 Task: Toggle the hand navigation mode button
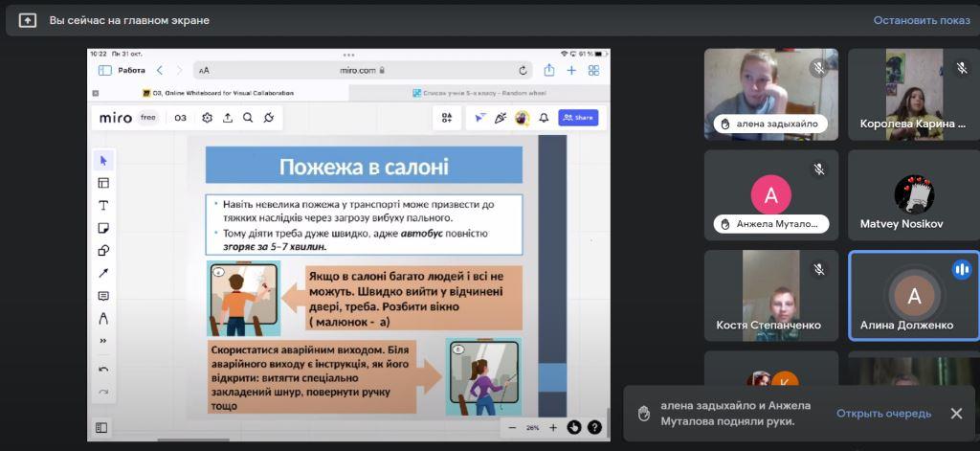(574, 428)
